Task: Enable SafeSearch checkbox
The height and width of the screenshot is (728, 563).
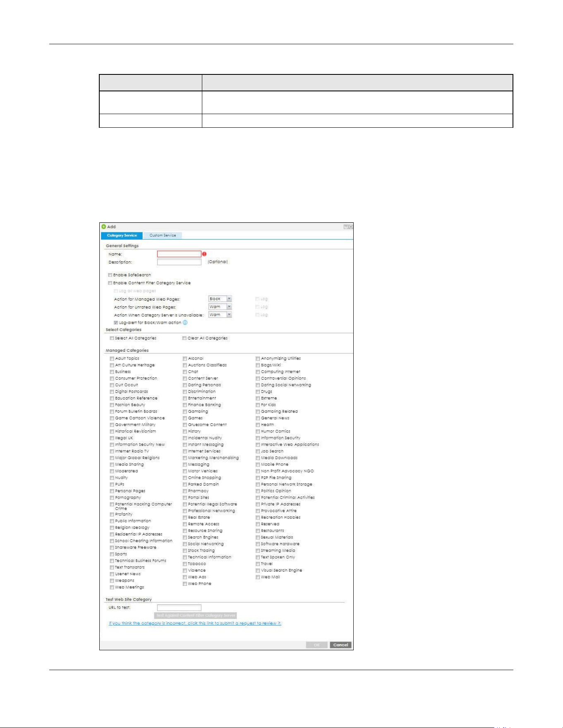Action: (110, 275)
